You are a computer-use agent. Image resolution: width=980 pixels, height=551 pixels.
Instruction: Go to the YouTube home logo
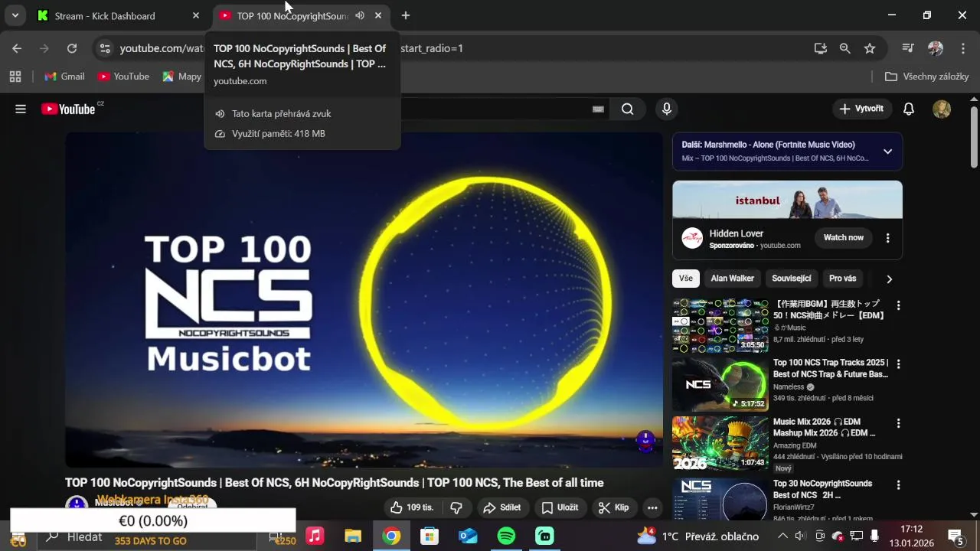tap(69, 109)
